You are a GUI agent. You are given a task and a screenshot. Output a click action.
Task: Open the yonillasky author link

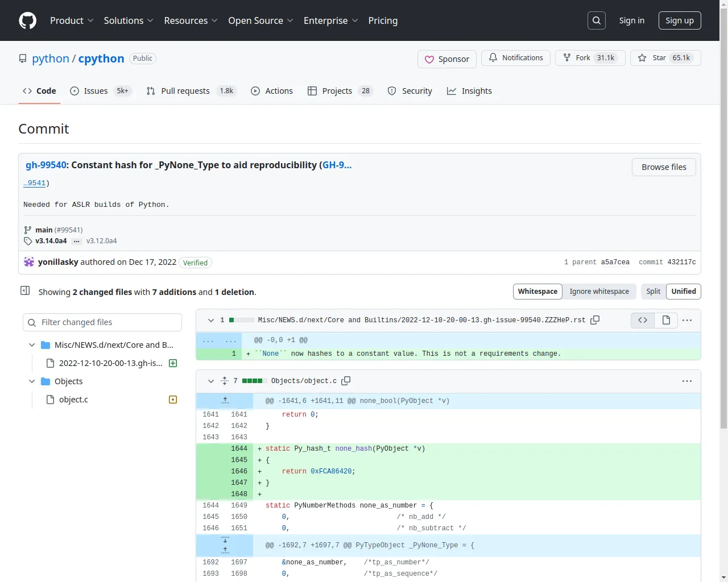tap(58, 262)
